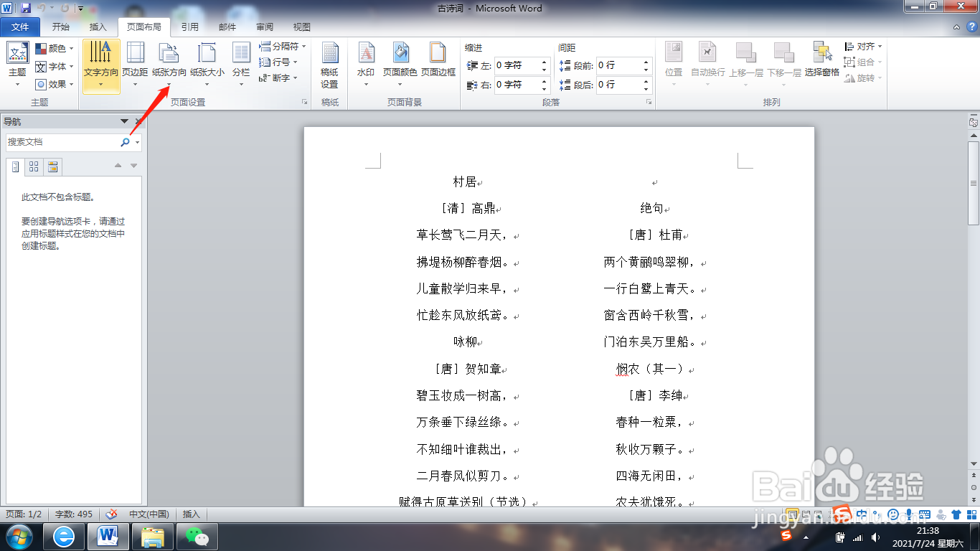Open File Explorer from the taskbar
Screen dimensions: 980x551
click(x=153, y=536)
